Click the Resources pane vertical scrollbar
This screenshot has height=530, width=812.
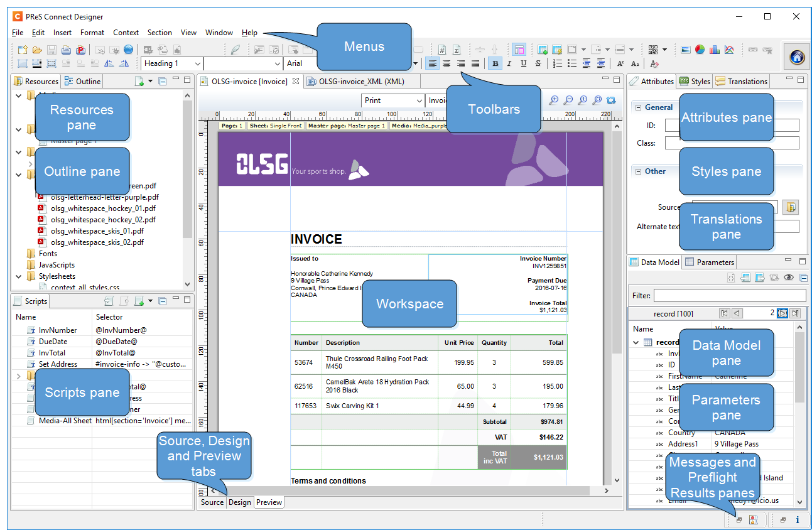coord(187,170)
